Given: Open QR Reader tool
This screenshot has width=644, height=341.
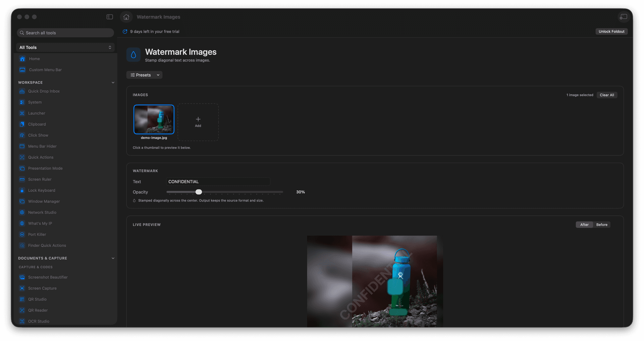Looking at the screenshot, I should [66, 310].
